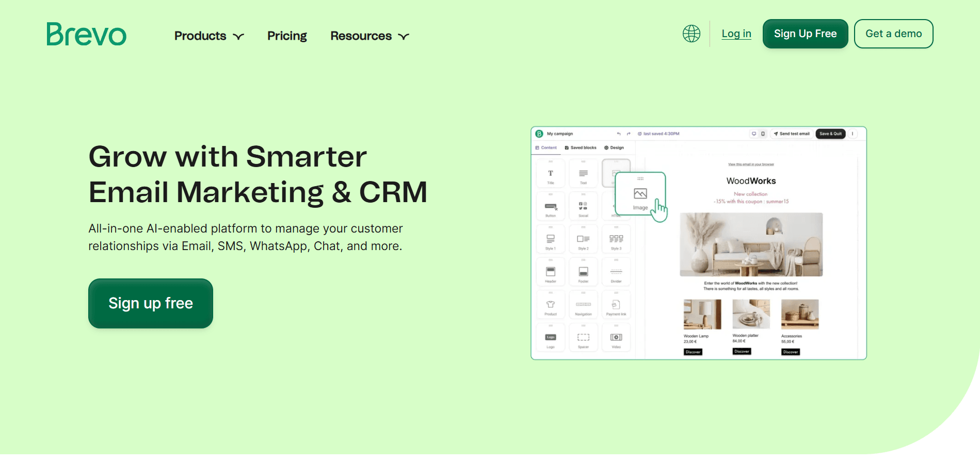
Task: Select the Title block in the editor preview
Action: click(x=551, y=174)
